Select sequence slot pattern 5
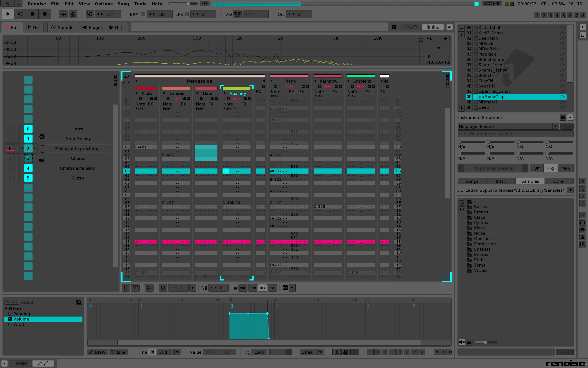The width and height of the screenshot is (588, 368). 28,178
